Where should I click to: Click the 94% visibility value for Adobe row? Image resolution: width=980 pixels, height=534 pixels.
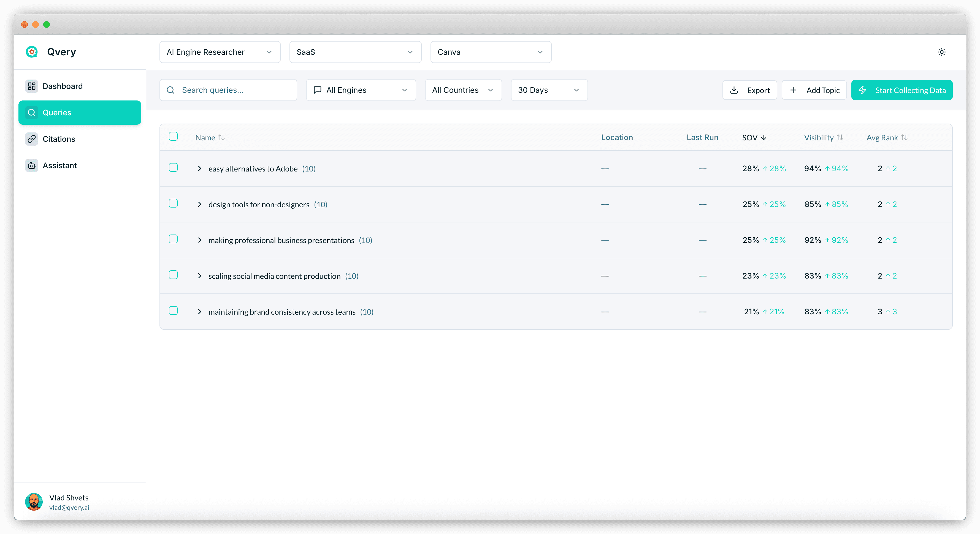812,168
